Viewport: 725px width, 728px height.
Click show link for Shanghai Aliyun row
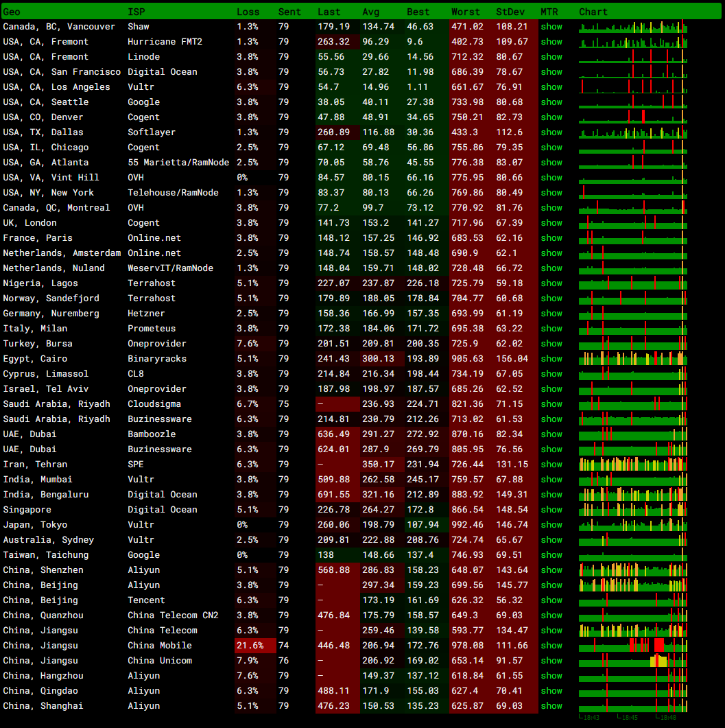[551, 706]
